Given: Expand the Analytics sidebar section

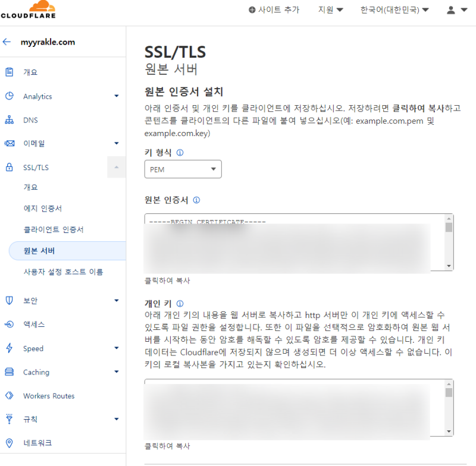Looking at the screenshot, I should click(116, 96).
